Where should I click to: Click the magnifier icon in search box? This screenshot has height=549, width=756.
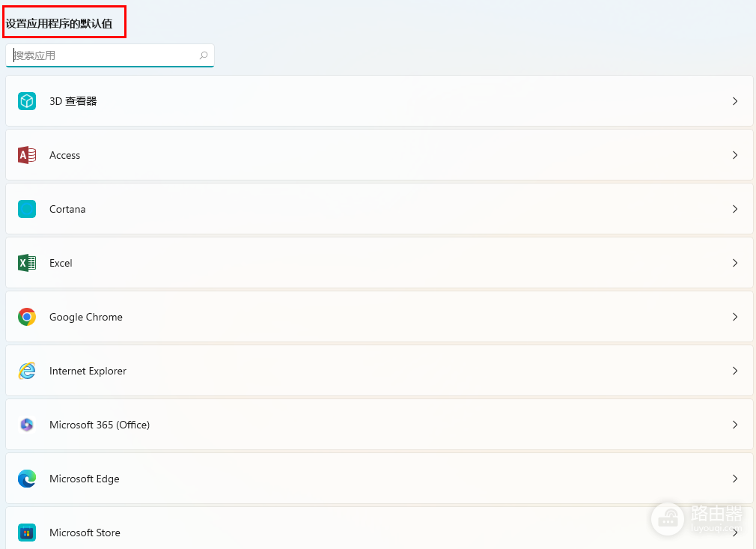pos(204,55)
